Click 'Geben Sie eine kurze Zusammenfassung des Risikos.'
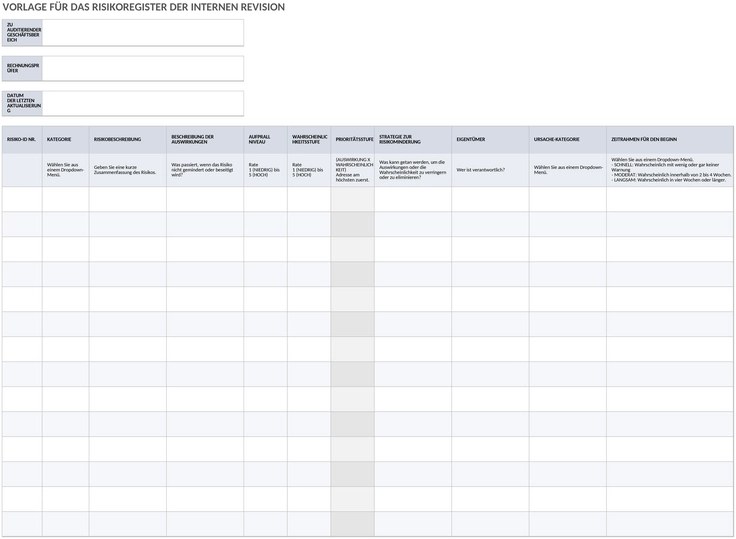Screen dimensions: 736x539 pyautogui.click(x=128, y=170)
